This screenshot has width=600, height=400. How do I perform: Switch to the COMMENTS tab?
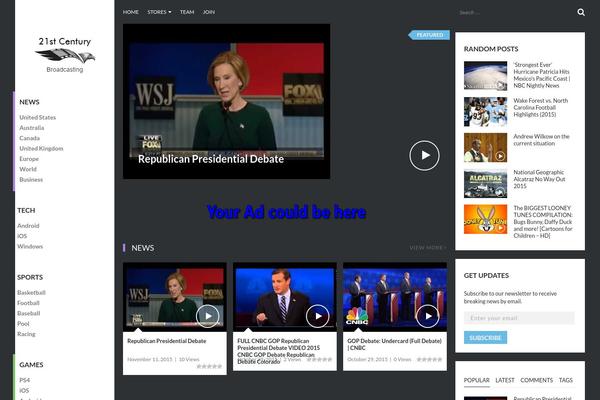[x=536, y=380]
